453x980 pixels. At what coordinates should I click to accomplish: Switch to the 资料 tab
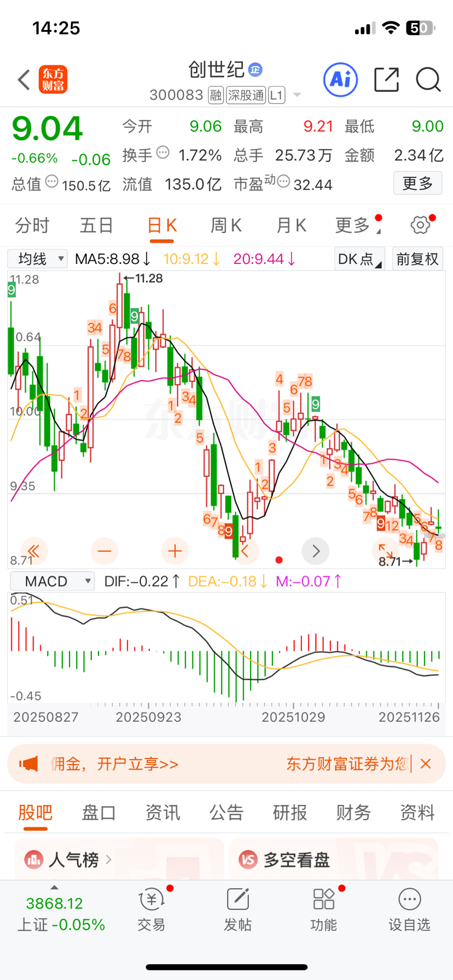(417, 812)
